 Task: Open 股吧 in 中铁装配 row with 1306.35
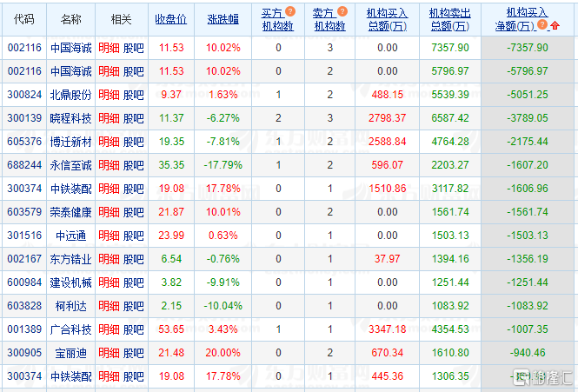click(133, 376)
